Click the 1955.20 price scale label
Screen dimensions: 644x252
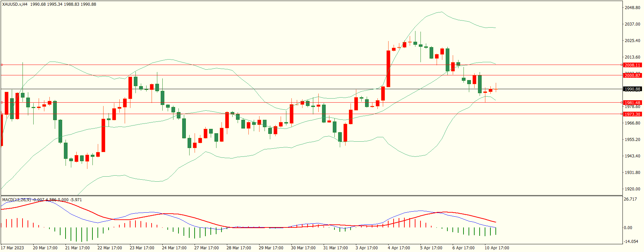(632, 140)
